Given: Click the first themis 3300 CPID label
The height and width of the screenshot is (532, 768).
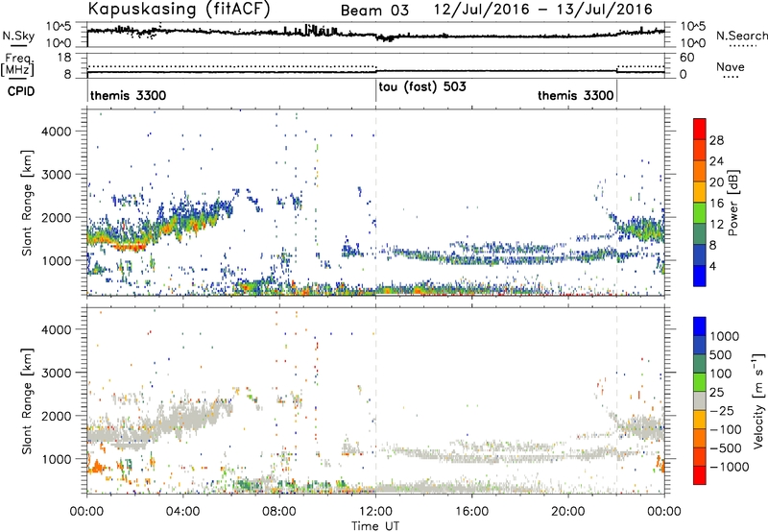Looking at the screenshot, I should coord(128,95).
